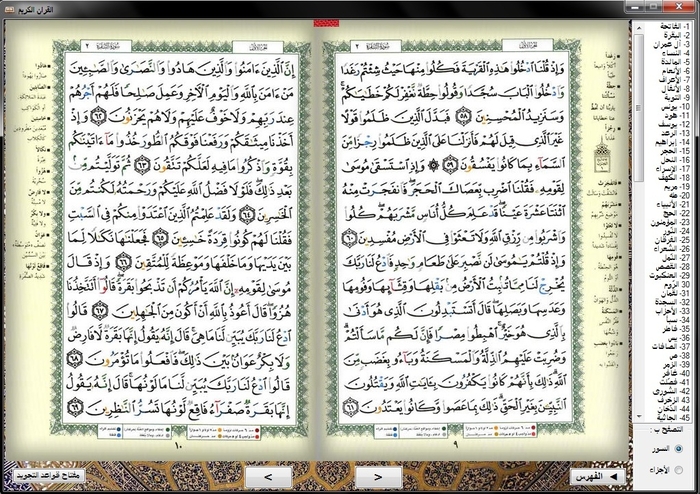Screen dimensions: 700x494
Task: Select surah 8- الأنفال in the list
Action: click(x=675, y=89)
